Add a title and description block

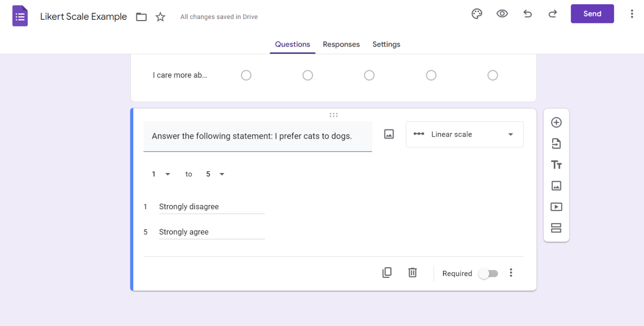coord(556,164)
